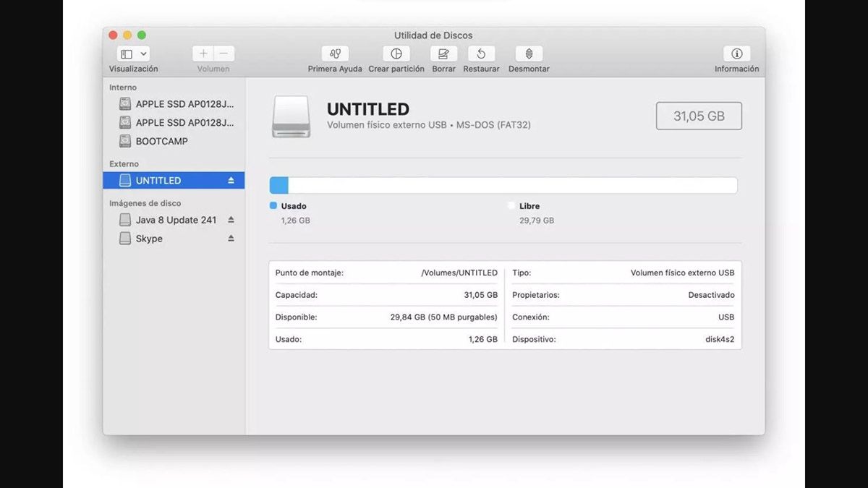Click the Desmontar toolbar icon
The image size is (868, 488).
tap(529, 54)
